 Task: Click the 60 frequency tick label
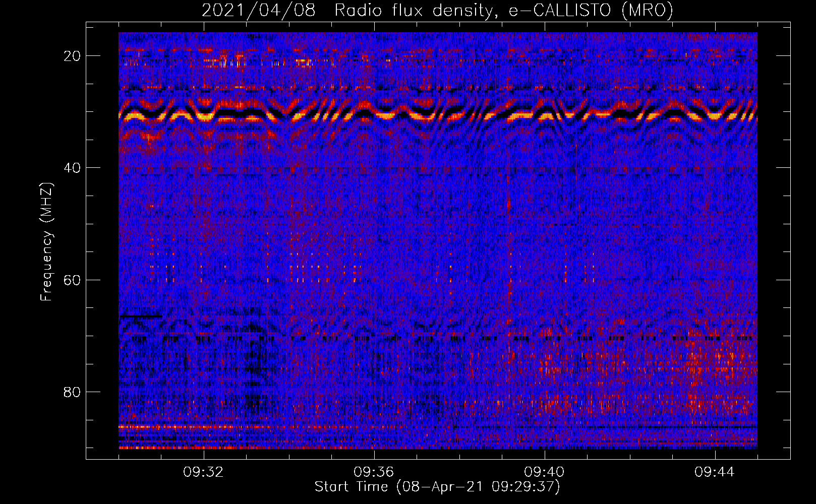pos(72,280)
